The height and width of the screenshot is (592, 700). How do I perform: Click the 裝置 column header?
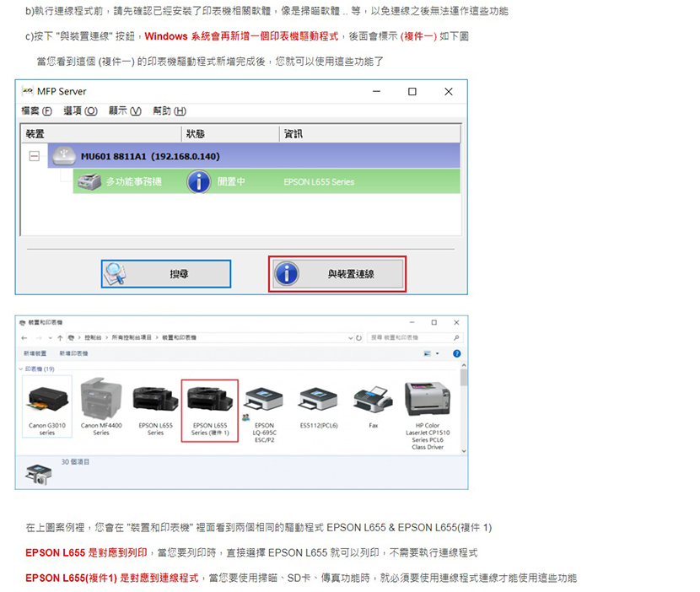(101, 134)
